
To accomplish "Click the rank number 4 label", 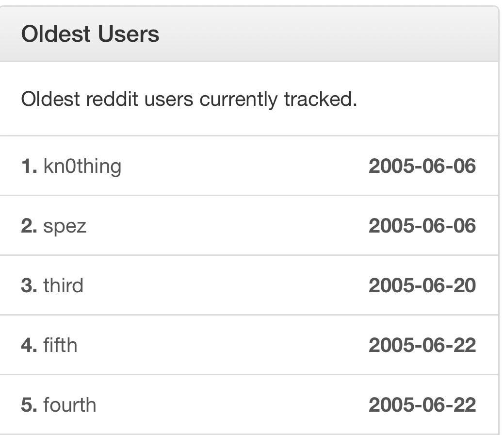I will click(x=29, y=345).
